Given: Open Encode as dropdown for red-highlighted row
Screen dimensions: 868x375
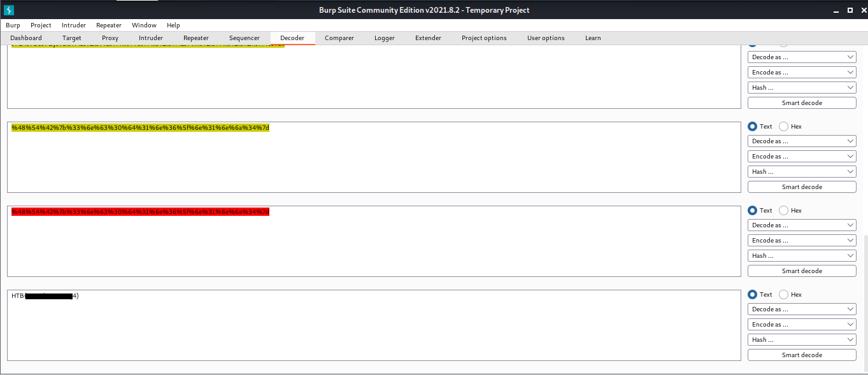Looking at the screenshot, I should click(802, 240).
